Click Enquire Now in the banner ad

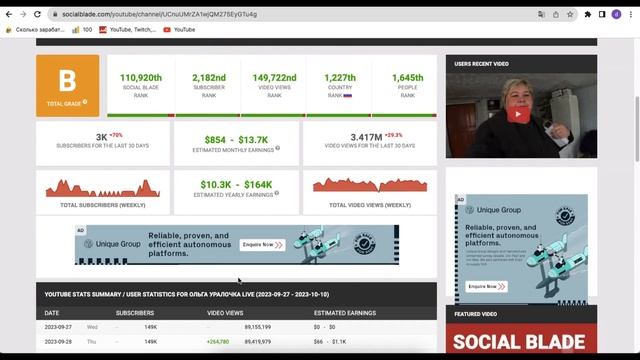coord(262,245)
